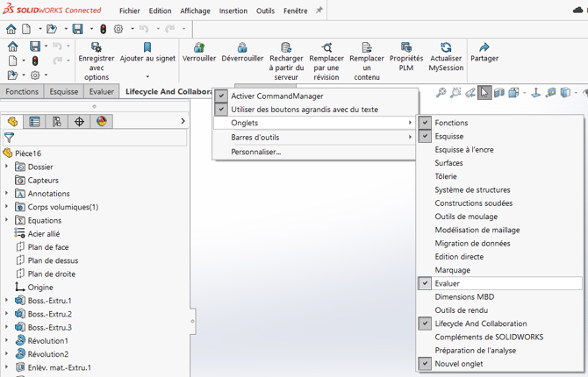Uncheck Esquisse in the Onglets submenu

pyautogui.click(x=425, y=136)
